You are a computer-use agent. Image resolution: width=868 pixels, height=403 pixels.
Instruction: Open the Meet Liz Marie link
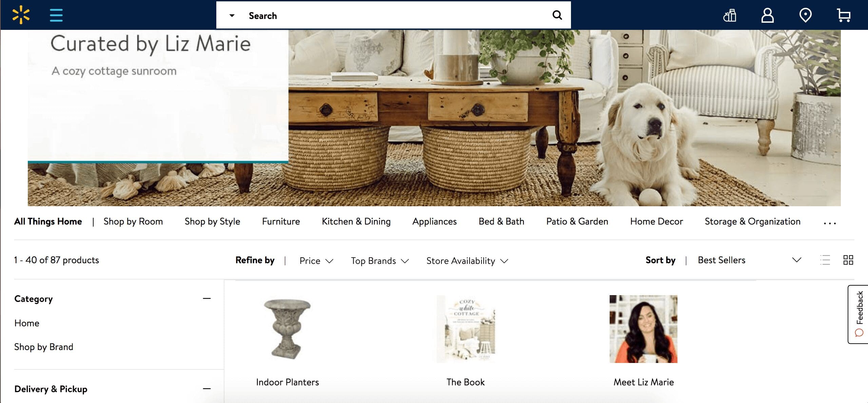(644, 382)
